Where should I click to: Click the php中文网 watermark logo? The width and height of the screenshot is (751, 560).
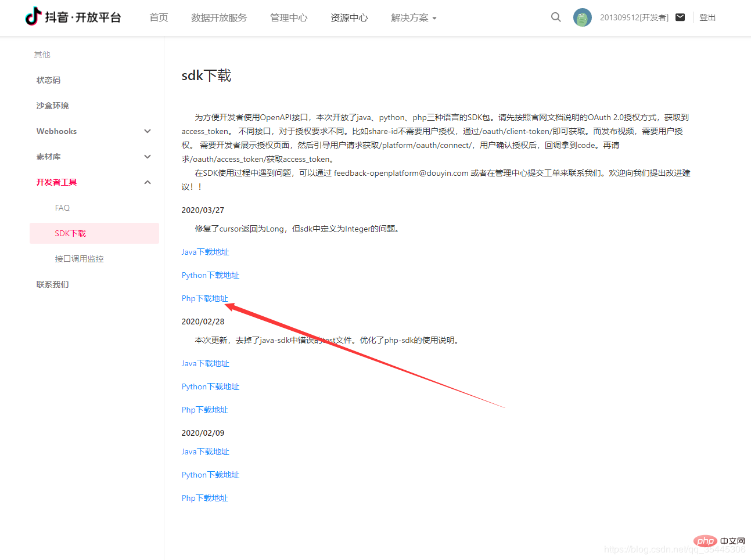pos(705,540)
